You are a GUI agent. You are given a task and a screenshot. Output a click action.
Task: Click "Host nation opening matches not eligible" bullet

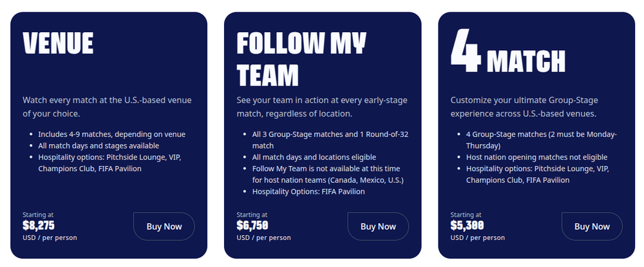[536, 157]
